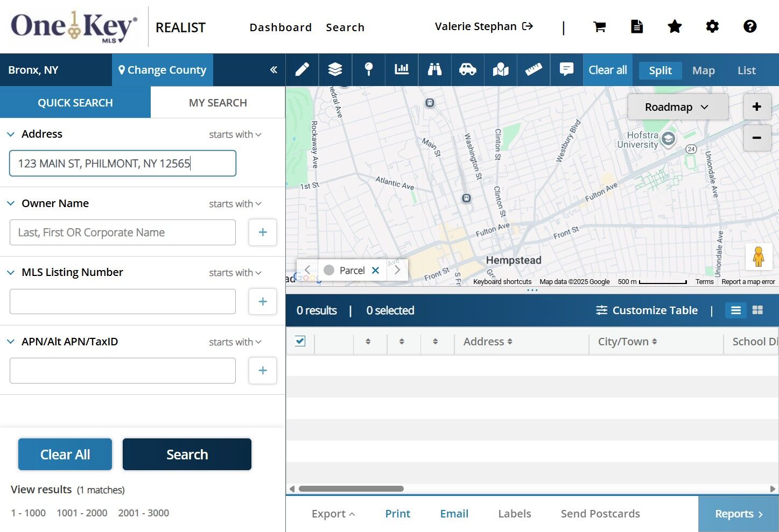
Task: Open favorites star icon
Action: [x=675, y=26]
